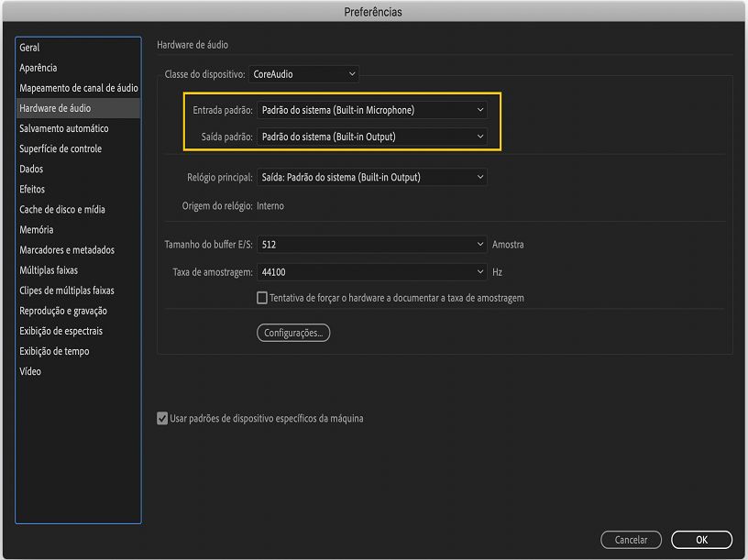
Task: Select Reprodução e gravação category
Action: tap(63, 311)
